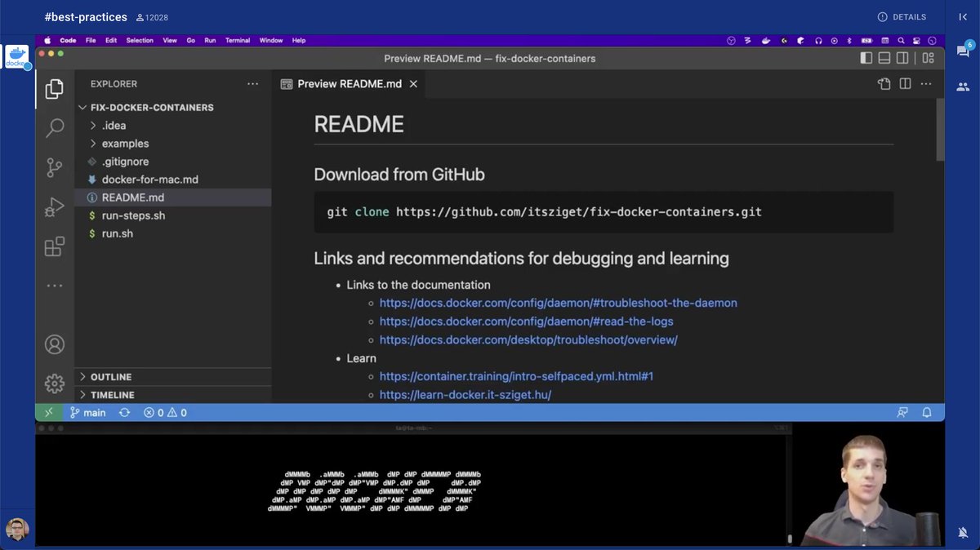Image resolution: width=980 pixels, height=550 pixels.
Task: Split the editor to the right
Action: tap(905, 83)
